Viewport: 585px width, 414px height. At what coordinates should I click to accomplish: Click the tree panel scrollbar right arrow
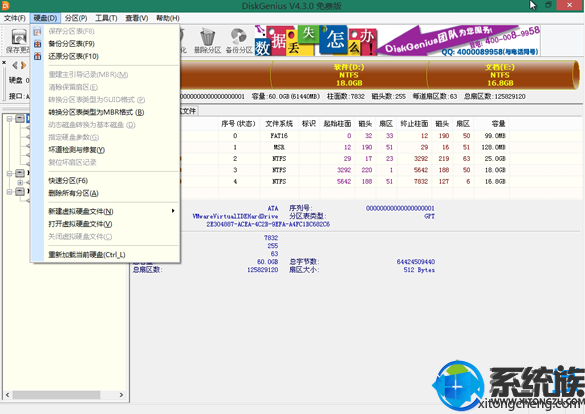tap(121, 395)
